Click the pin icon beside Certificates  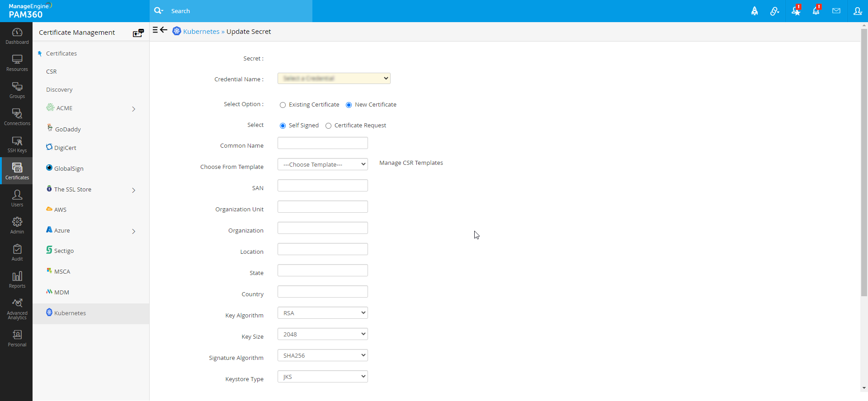(x=40, y=54)
